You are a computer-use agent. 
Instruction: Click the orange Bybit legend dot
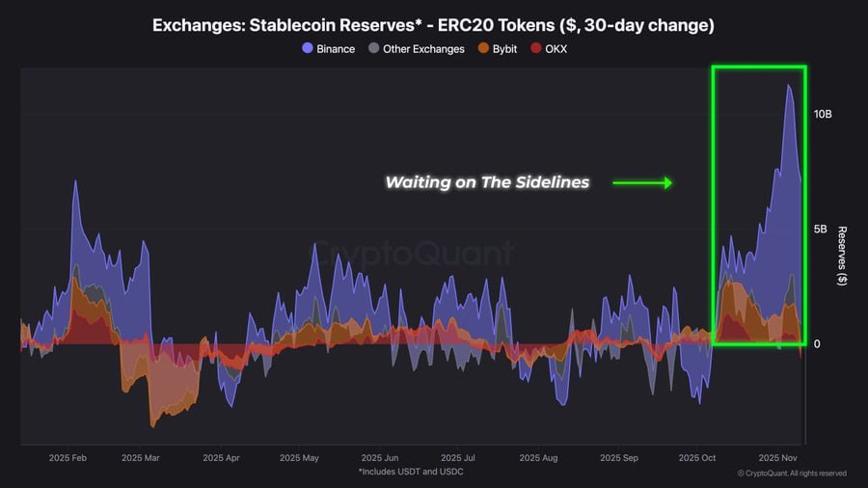[x=483, y=49]
